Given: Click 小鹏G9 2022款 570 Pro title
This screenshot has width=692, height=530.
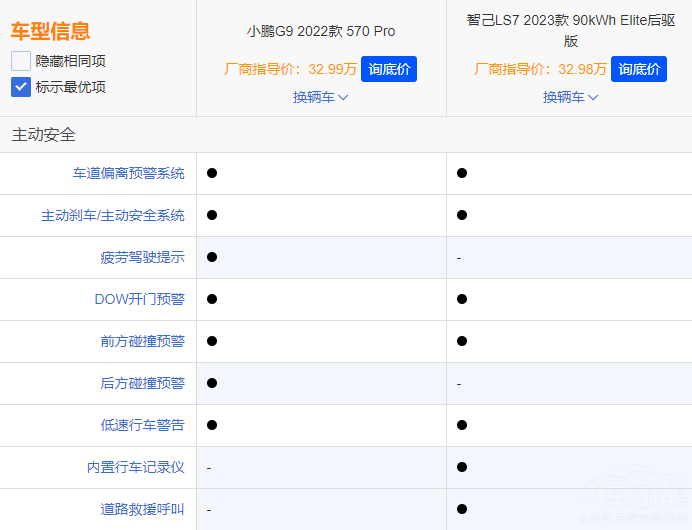Looking at the screenshot, I should pyautogui.click(x=321, y=31).
